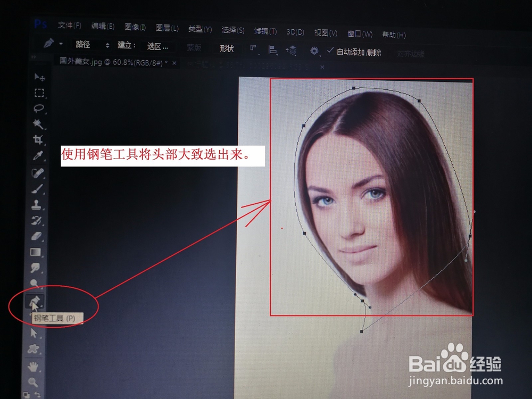Switch to the 国外美女.jpg document tab
Screen dimensions: 532x399
tap(114, 62)
